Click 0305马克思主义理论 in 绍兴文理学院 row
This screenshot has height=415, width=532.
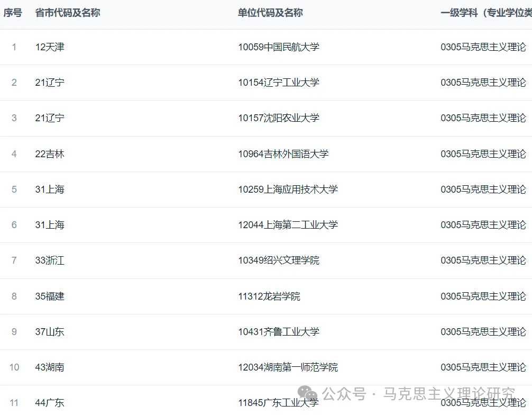click(x=483, y=260)
